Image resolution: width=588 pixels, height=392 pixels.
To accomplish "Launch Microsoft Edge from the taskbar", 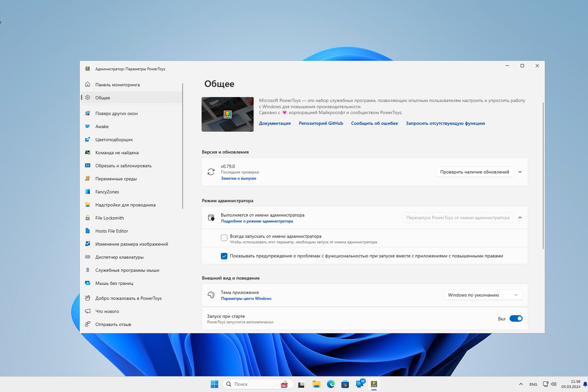I will pos(331,384).
